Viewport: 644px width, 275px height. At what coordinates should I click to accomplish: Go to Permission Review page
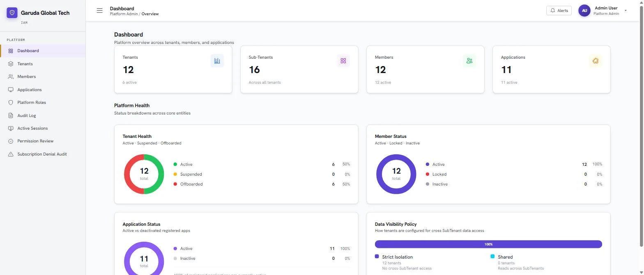click(43, 141)
